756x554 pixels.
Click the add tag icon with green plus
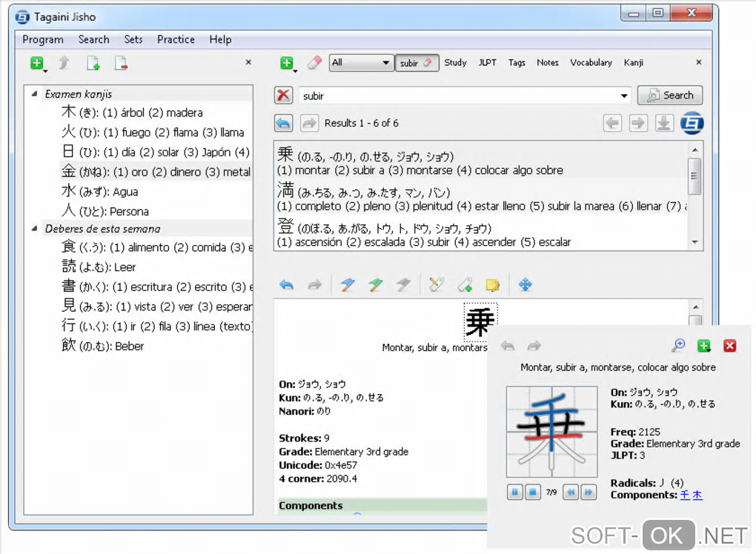pos(465,285)
